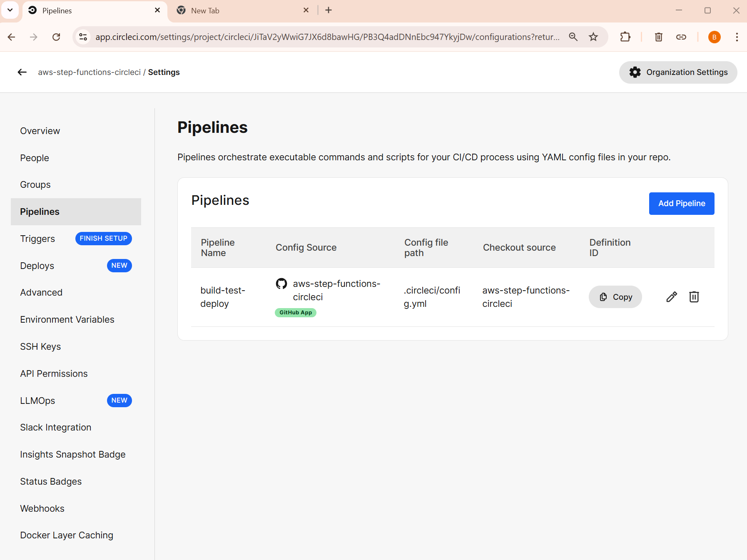Click the GitHub logo in Config Source column
Image resolution: width=747 pixels, height=560 pixels.
[281, 284]
